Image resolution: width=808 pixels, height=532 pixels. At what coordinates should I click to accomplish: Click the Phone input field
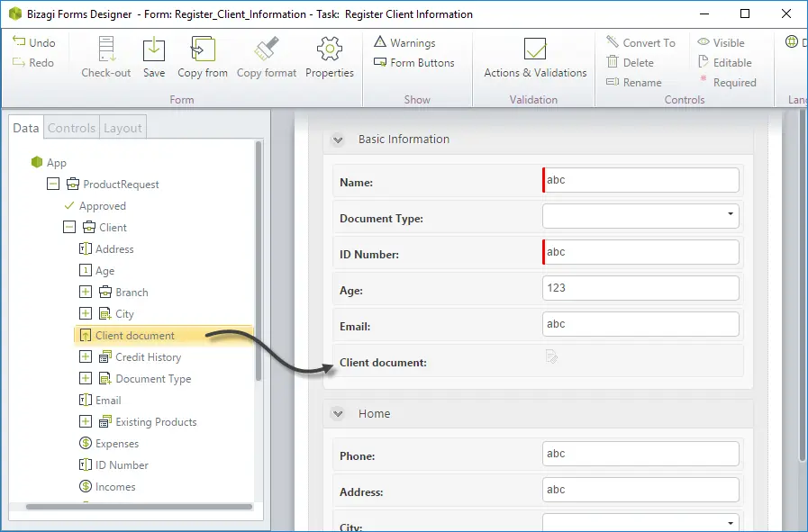pos(640,454)
